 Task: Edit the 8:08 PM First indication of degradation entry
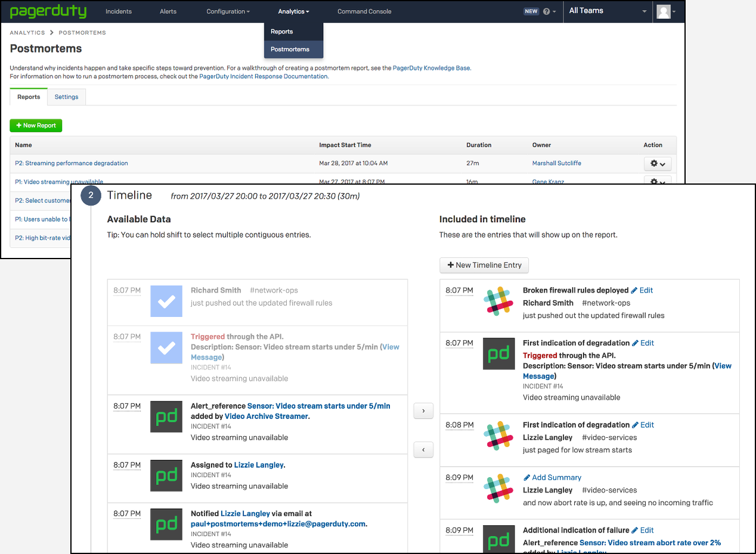pyautogui.click(x=643, y=425)
